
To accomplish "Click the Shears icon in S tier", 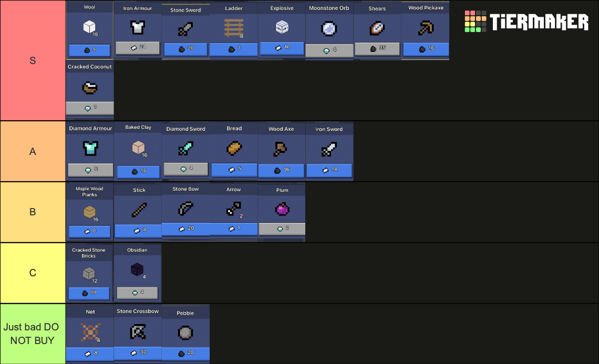I will coord(377,28).
